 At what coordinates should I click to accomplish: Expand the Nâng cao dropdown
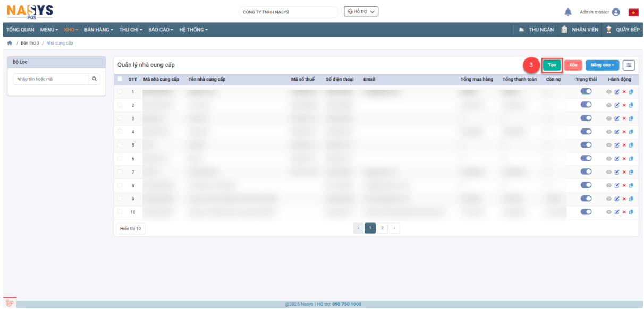[602, 65]
